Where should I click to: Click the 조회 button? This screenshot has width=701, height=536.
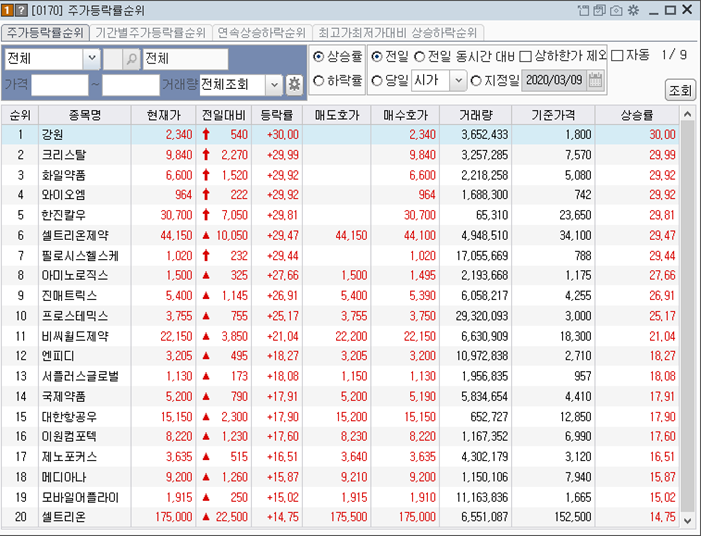coord(680,90)
